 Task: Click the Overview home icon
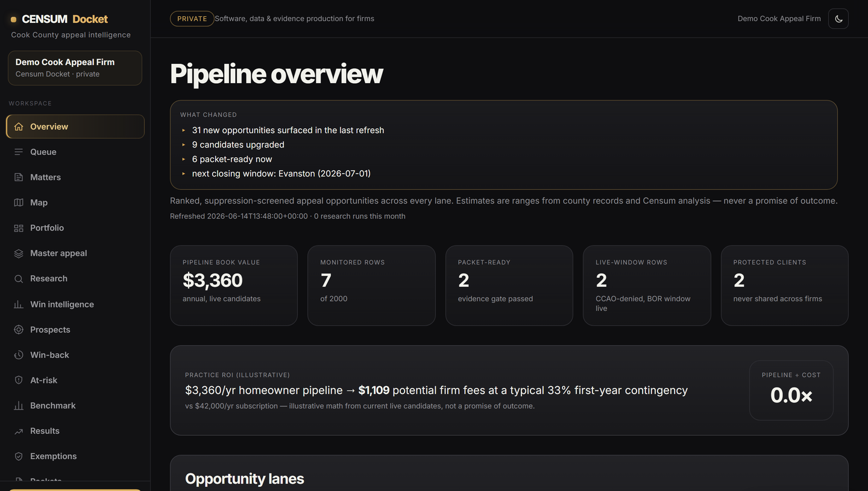pos(19,127)
